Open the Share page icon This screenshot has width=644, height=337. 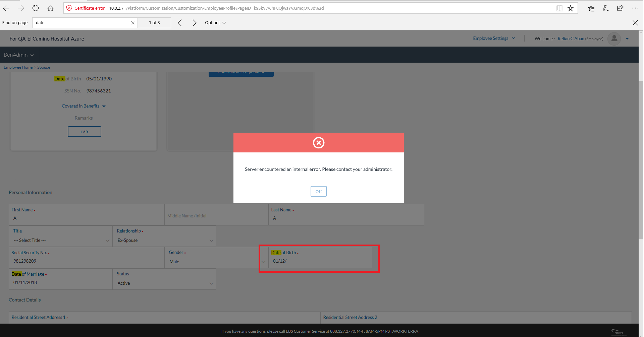[620, 8]
